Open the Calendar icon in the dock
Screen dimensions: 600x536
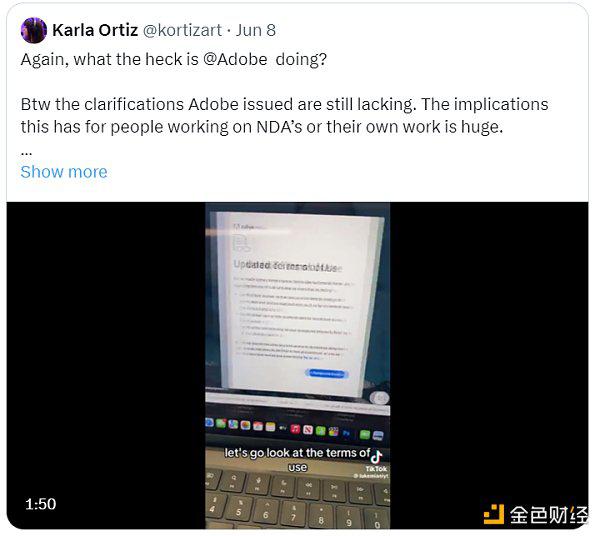pyautogui.click(x=258, y=426)
